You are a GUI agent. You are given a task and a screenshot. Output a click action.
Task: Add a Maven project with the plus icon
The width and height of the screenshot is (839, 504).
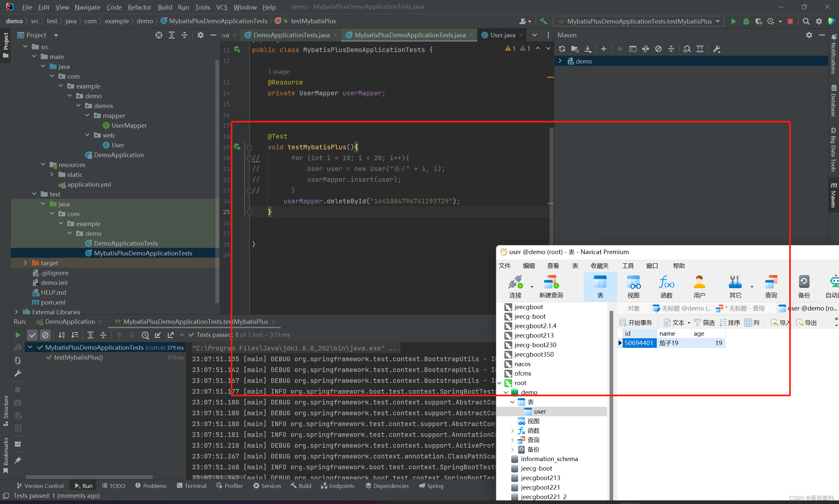pos(603,49)
